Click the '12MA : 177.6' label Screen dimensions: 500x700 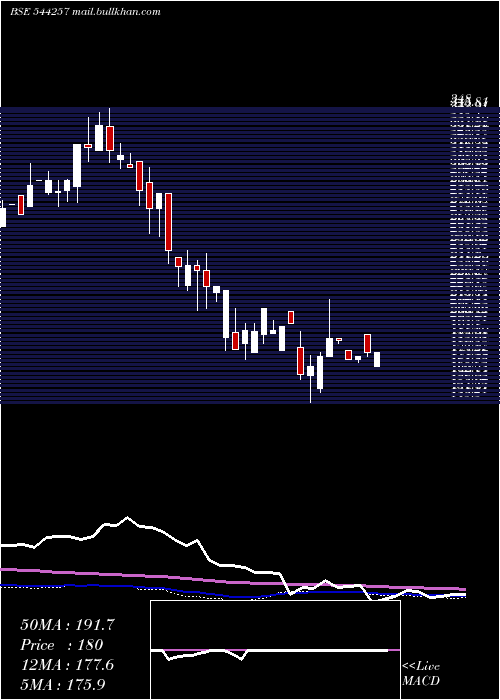[x=67, y=665]
